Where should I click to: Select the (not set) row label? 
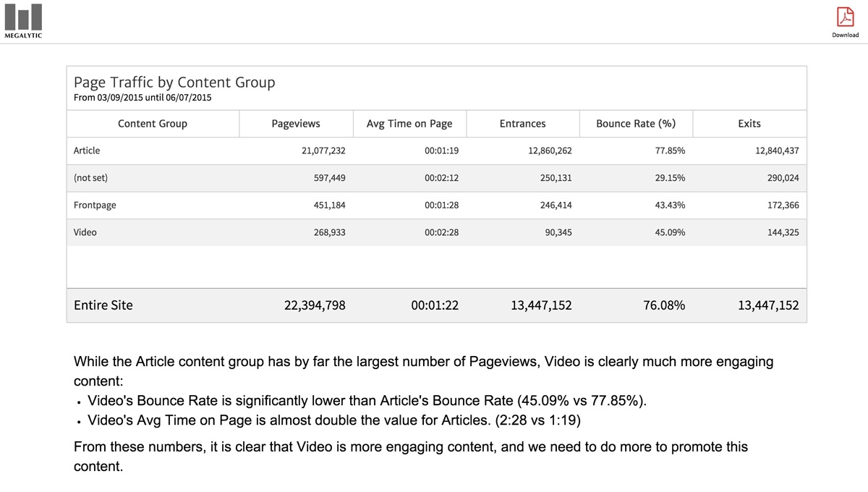pos(90,178)
